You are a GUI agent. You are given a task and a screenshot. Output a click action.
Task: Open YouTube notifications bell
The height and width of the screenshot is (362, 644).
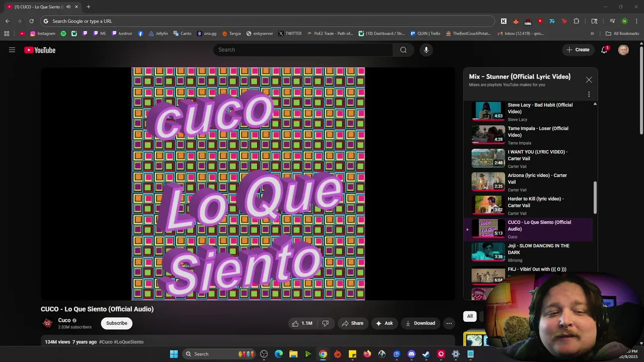pos(604,50)
